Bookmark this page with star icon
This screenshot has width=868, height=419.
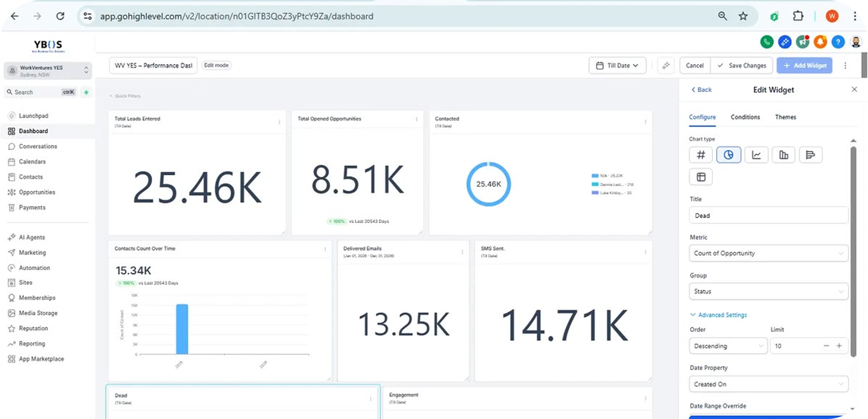pos(743,16)
